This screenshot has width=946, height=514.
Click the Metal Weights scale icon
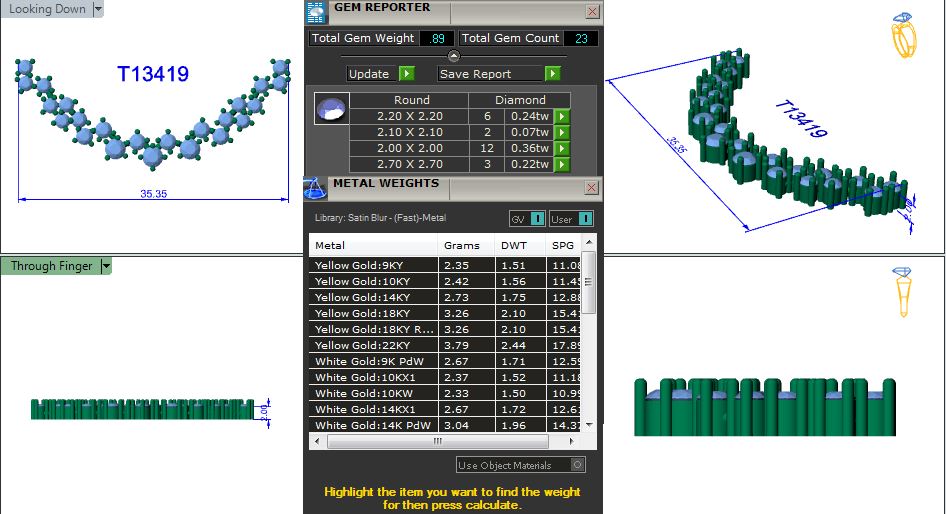315,188
